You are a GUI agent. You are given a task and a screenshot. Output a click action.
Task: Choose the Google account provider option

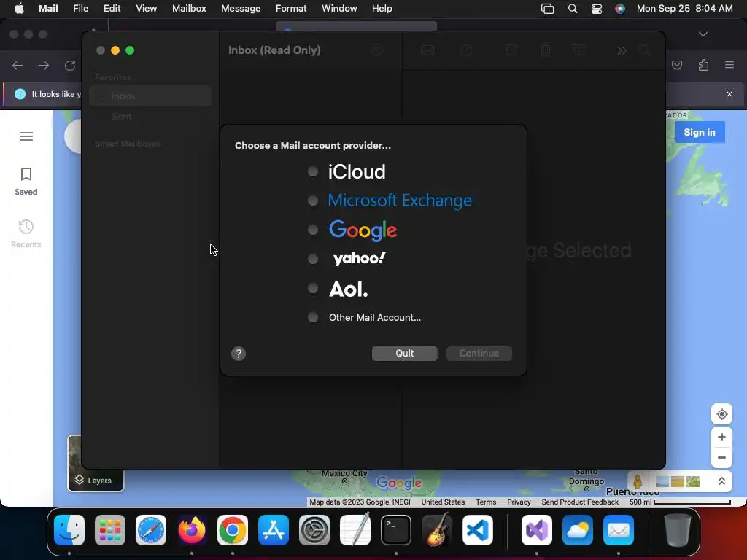312,230
